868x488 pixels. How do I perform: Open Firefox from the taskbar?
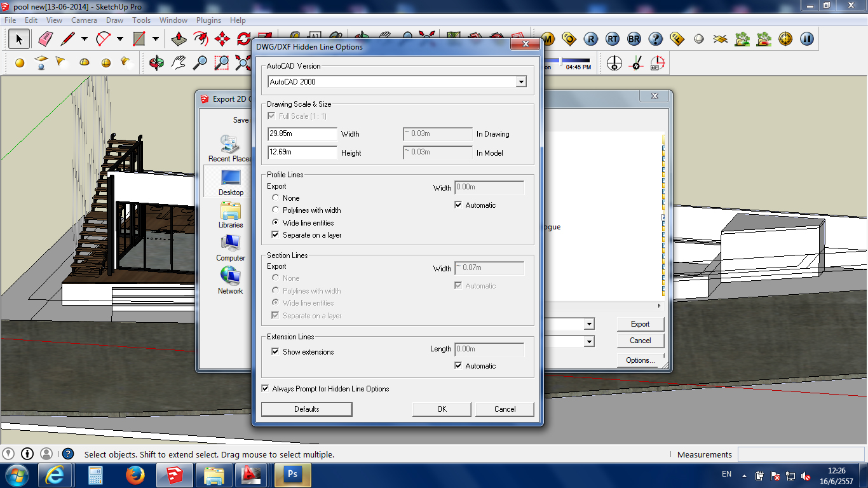(x=135, y=475)
